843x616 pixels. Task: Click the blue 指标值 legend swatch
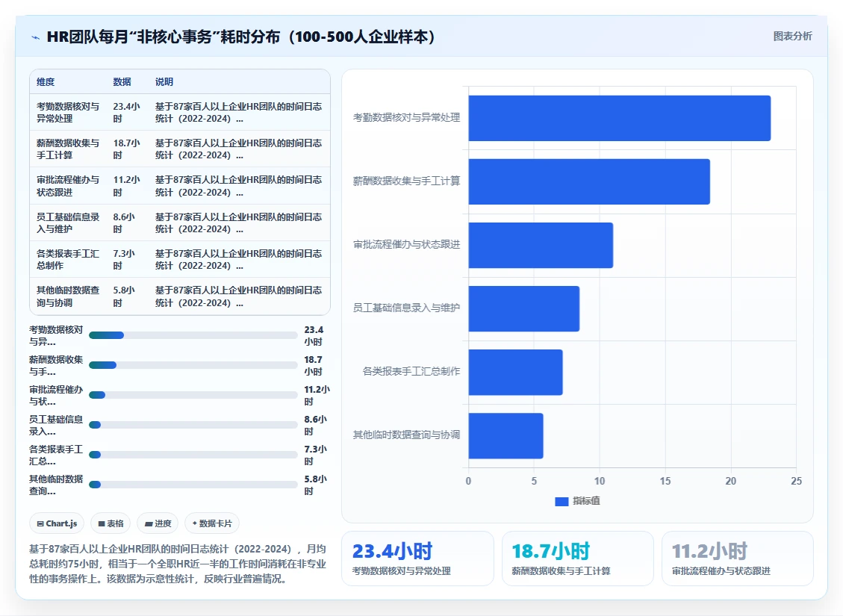tap(562, 501)
